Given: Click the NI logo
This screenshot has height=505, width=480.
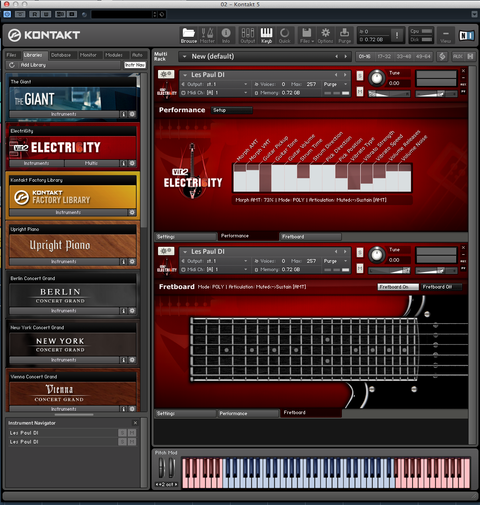Looking at the screenshot, I should pyautogui.click(x=466, y=35).
